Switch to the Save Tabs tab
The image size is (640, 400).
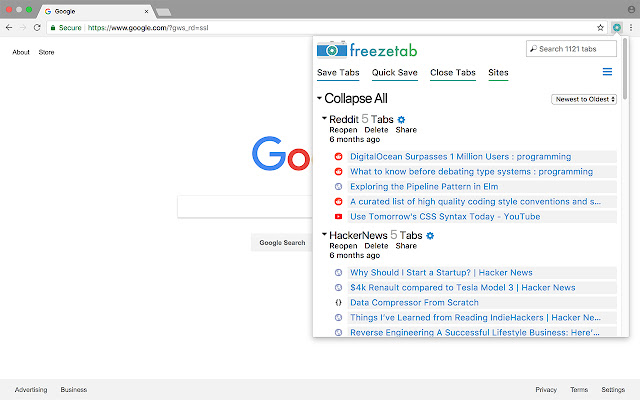[x=338, y=73]
